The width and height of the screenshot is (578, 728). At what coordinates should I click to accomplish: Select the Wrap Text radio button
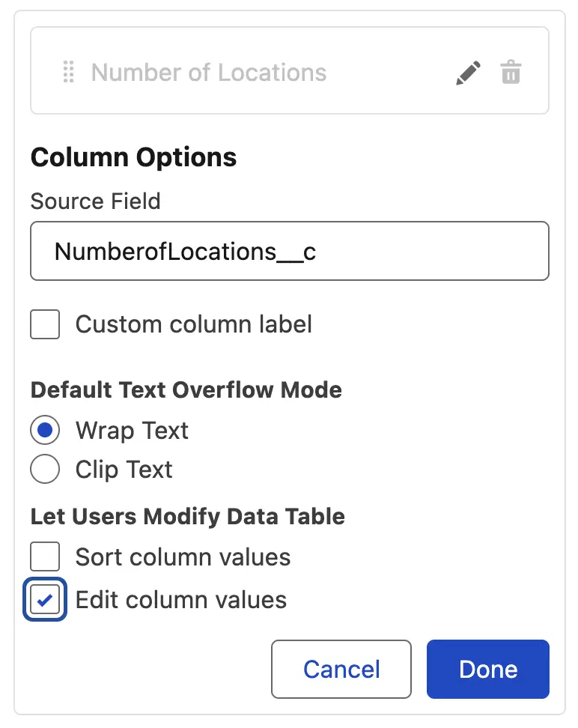click(x=45, y=431)
